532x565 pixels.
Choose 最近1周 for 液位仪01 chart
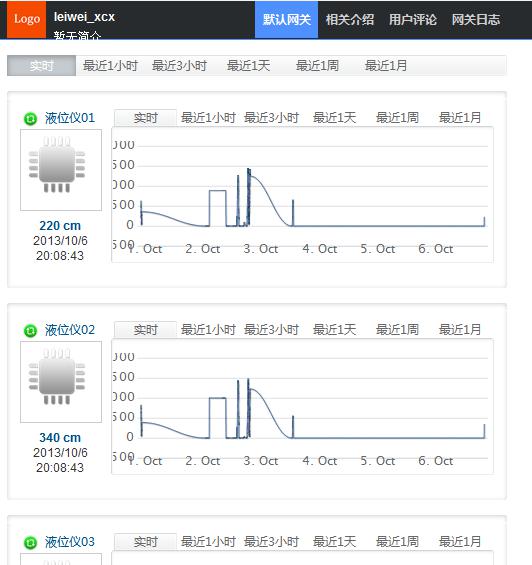(x=397, y=117)
